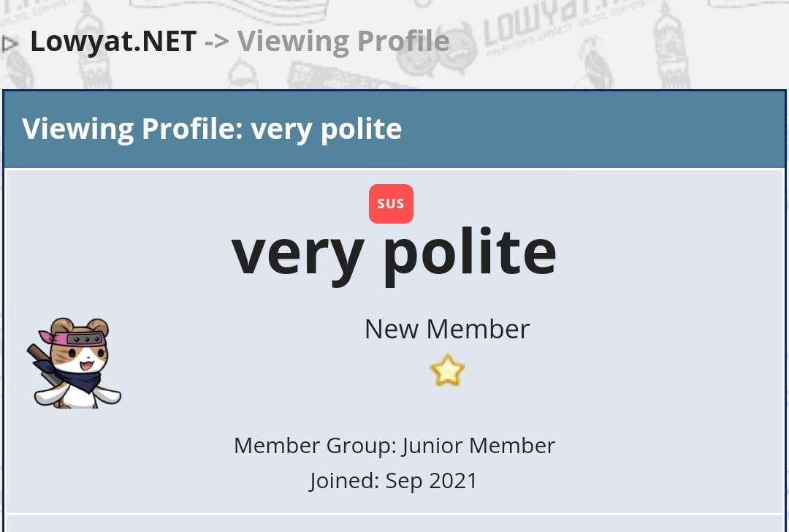Click the Member Group label
789x532 pixels.
click(x=316, y=446)
